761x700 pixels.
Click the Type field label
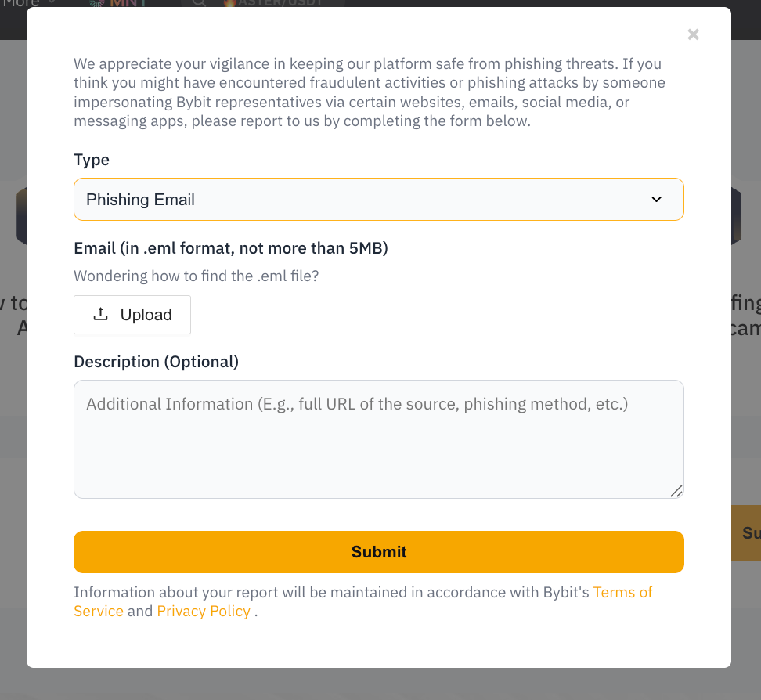[92, 160]
